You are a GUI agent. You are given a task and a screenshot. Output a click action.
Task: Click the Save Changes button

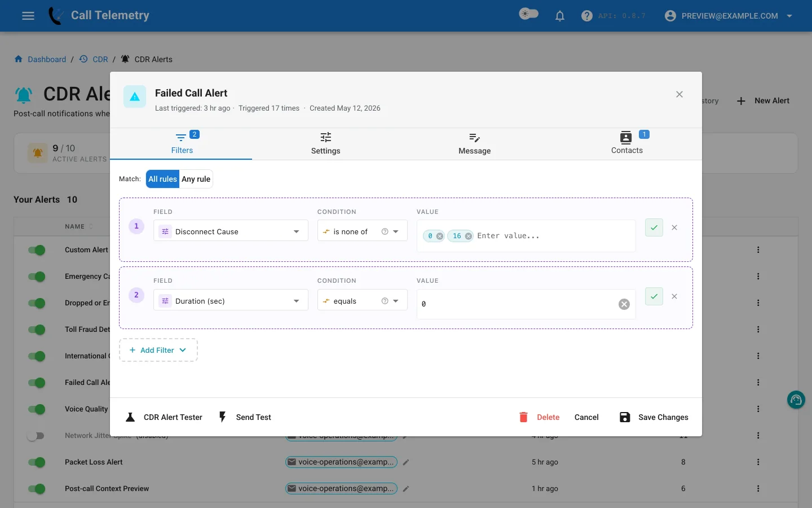tap(654, 417)
